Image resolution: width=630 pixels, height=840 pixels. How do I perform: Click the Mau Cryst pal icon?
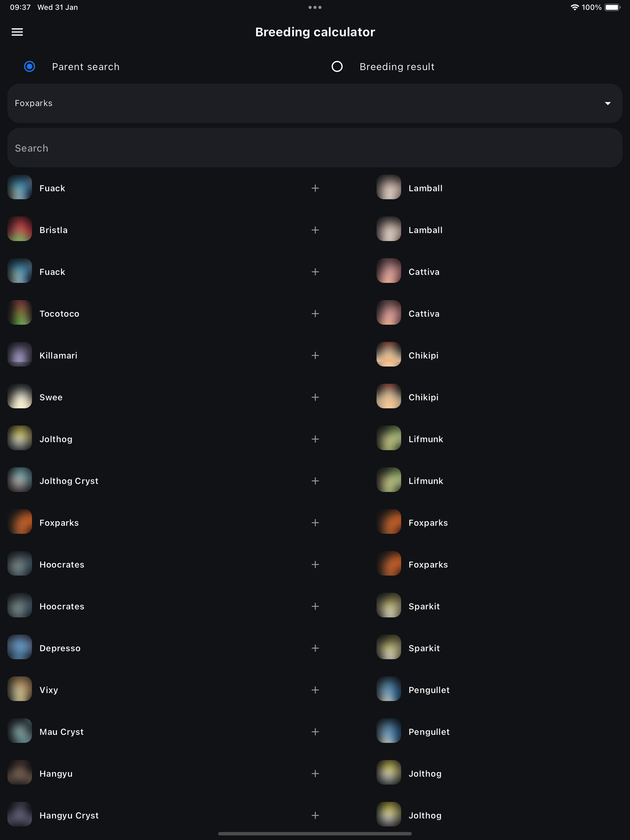pyautogui.click(x=20, y=731)
